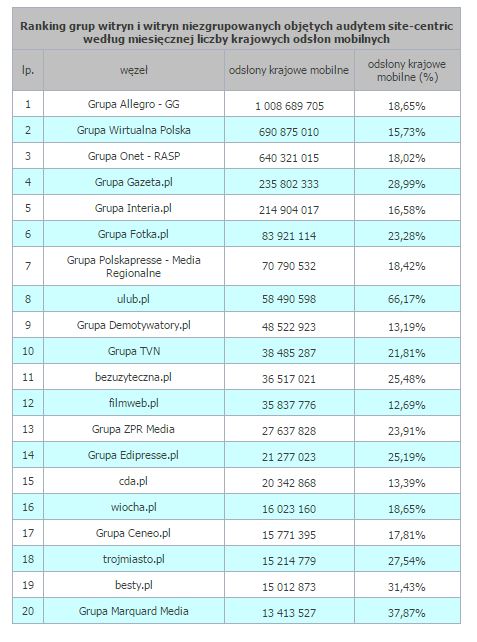This screenshot has height=642, width=477.
Task: Select the 'odsłony krajowe mobilne (%)' header
Action: click(407, 70)
